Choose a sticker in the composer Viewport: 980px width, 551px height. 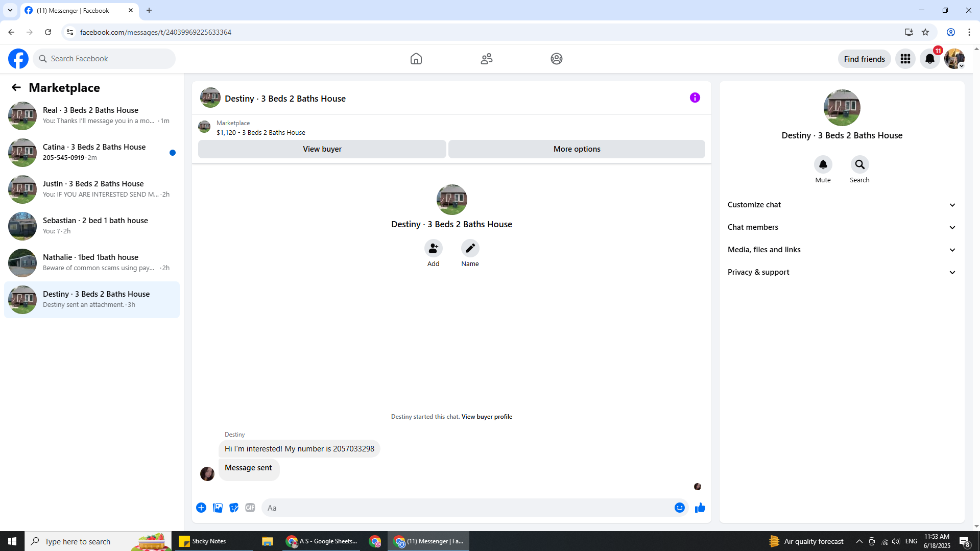(234, 508)
